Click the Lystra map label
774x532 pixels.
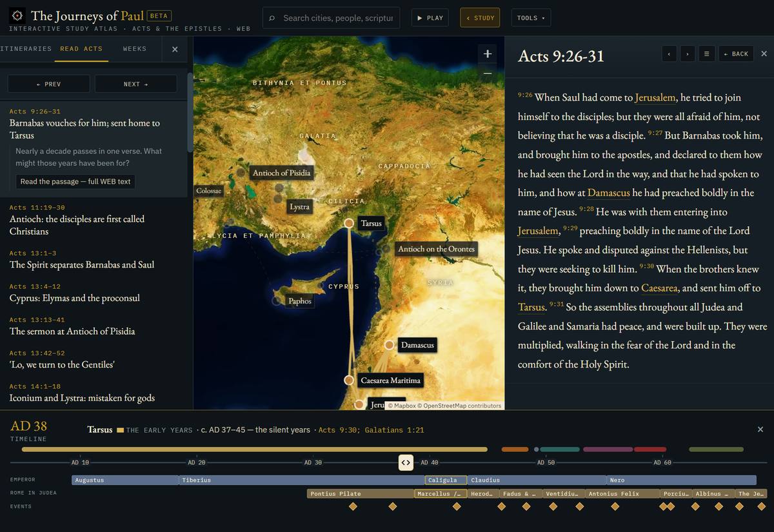[x=300, y=206]
